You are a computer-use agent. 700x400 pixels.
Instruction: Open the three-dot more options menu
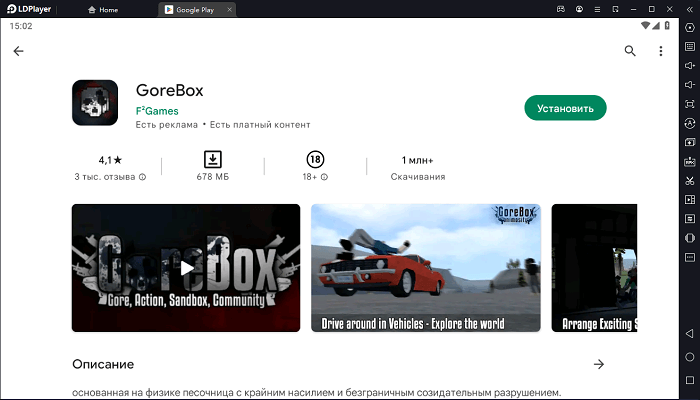click(x=661, y=51)
